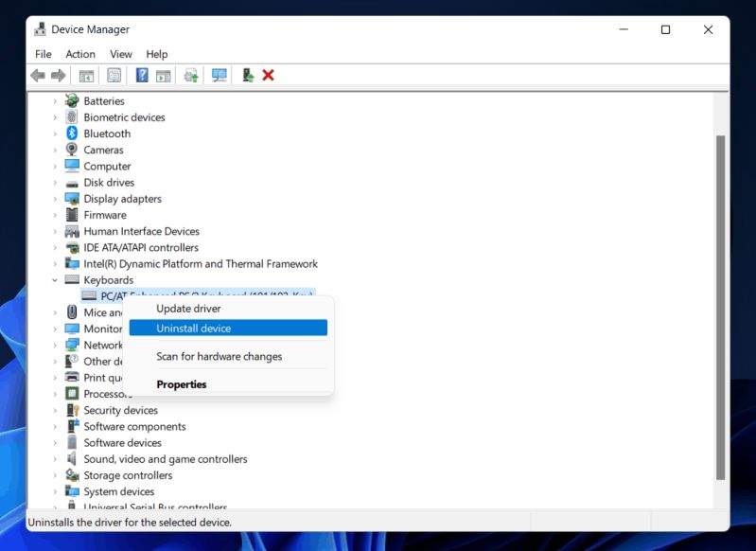Expand the Display adapters category
This screenshot has width=756, height=551.
coord(55,199)
